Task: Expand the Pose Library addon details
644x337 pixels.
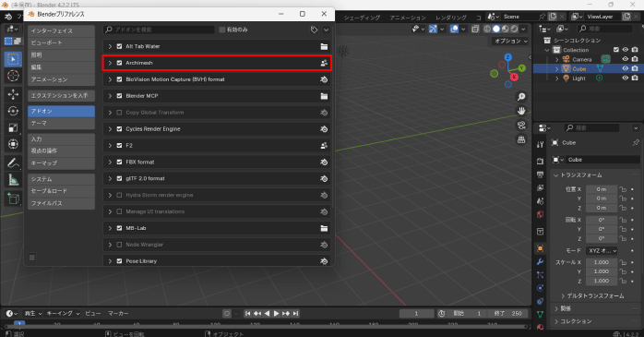Action: click(x=110, y=261)
